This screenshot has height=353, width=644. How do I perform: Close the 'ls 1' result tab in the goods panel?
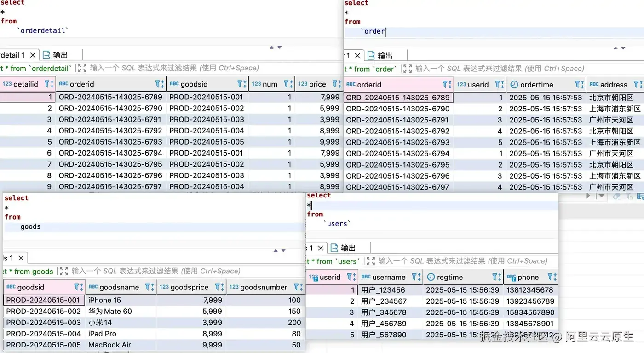pos(21,258)
